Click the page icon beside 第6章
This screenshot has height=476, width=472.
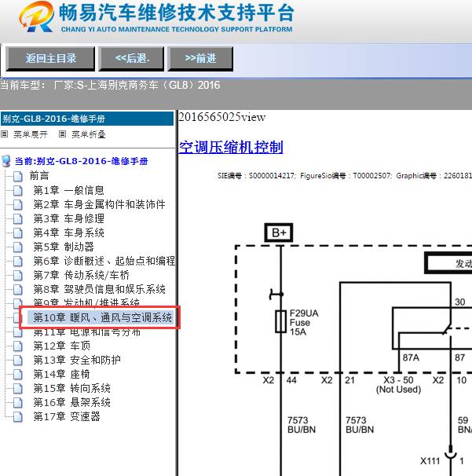pos(18,261)
